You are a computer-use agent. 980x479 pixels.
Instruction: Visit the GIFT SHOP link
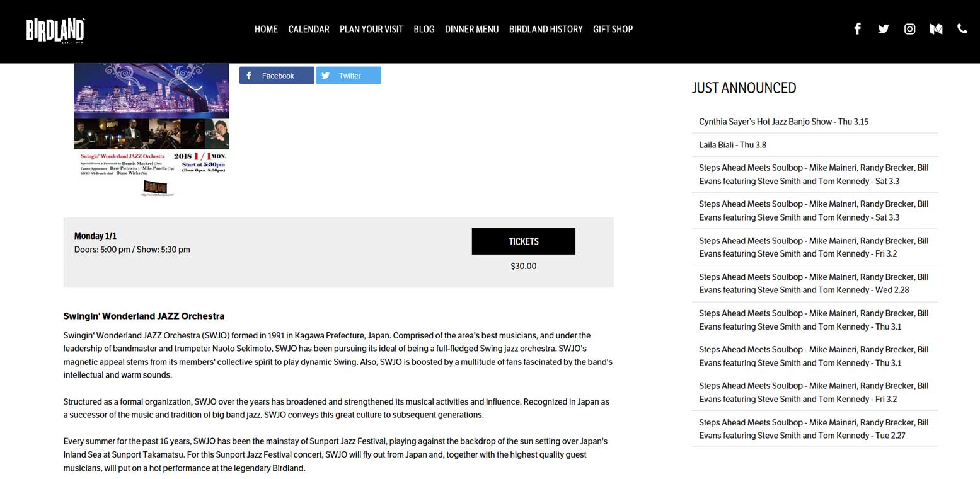(x=613, y=29)
